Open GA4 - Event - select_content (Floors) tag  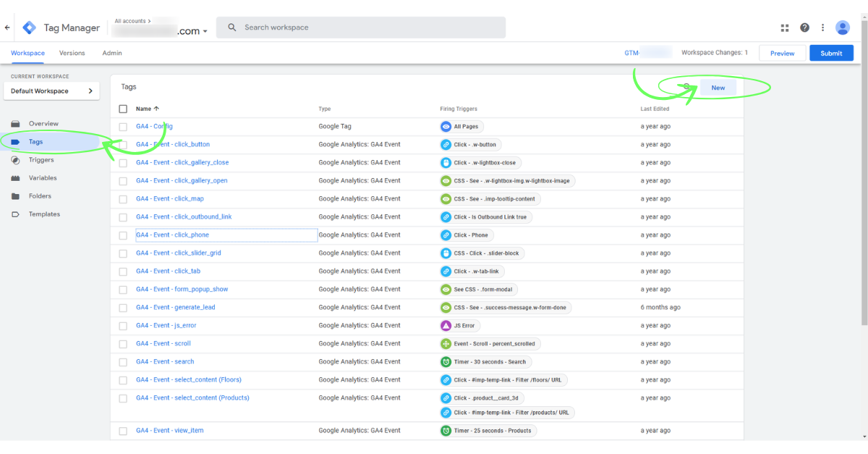click(189, 380)
